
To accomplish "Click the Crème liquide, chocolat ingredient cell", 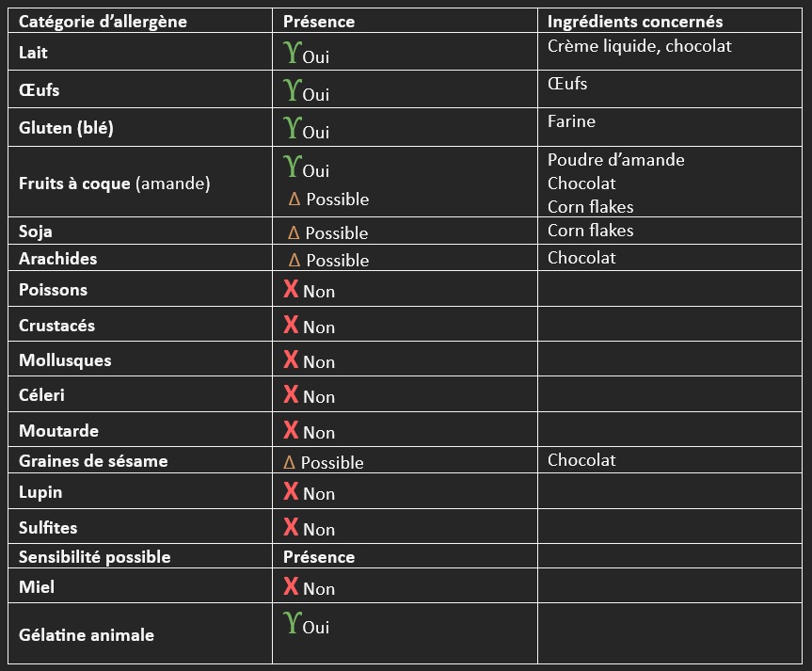I will pyautogui.click(x=670, y=52).
